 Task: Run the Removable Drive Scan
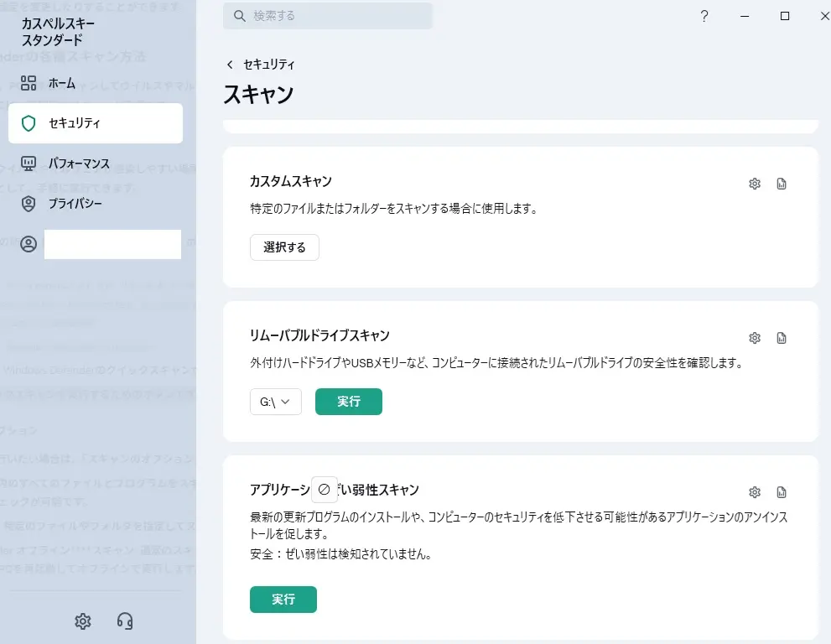coord(349,402)
